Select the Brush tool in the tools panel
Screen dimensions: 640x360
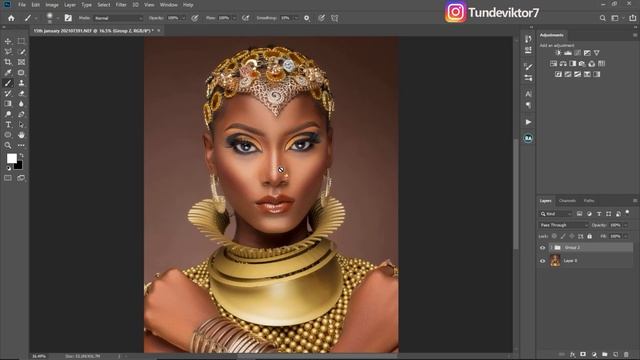[x=8, y=83]
